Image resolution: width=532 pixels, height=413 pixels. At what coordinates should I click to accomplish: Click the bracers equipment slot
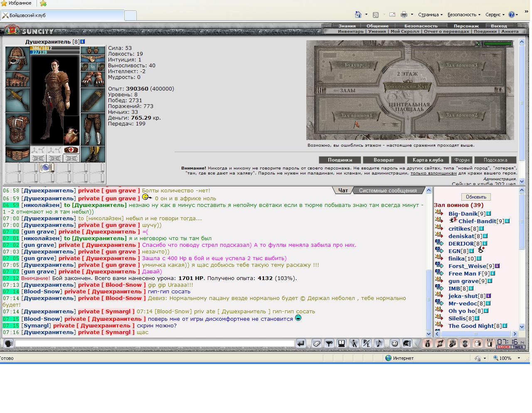coord(17,79)
